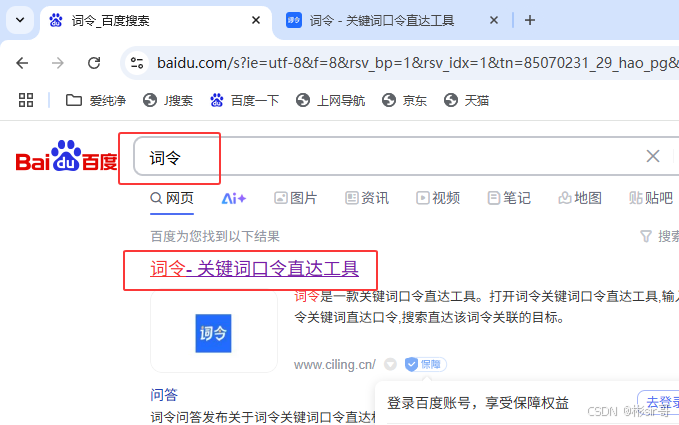Open the 爱纯净 bookmark folder
Screen dimensions: 679x425
(x=96, y=101)
